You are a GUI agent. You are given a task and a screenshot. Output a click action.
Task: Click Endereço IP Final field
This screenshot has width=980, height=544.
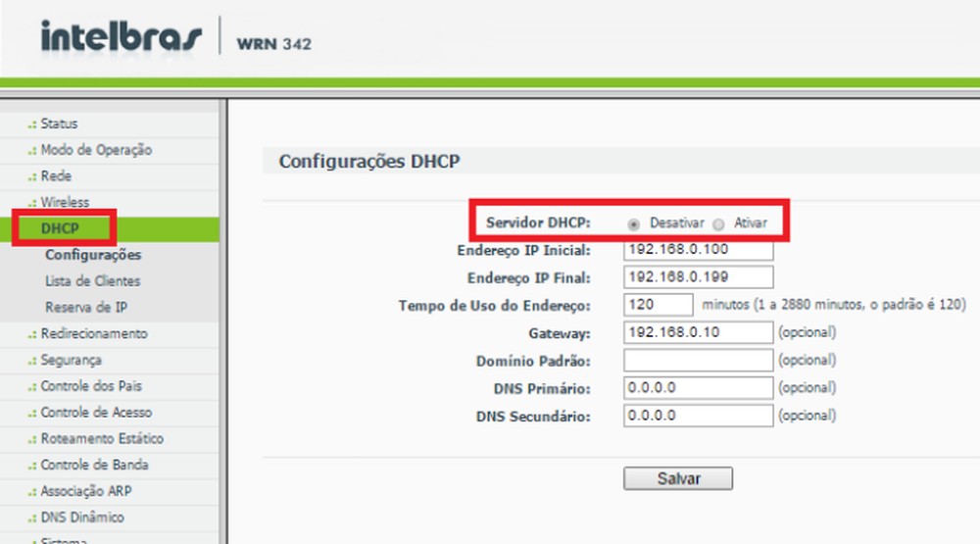click(698, 277)
